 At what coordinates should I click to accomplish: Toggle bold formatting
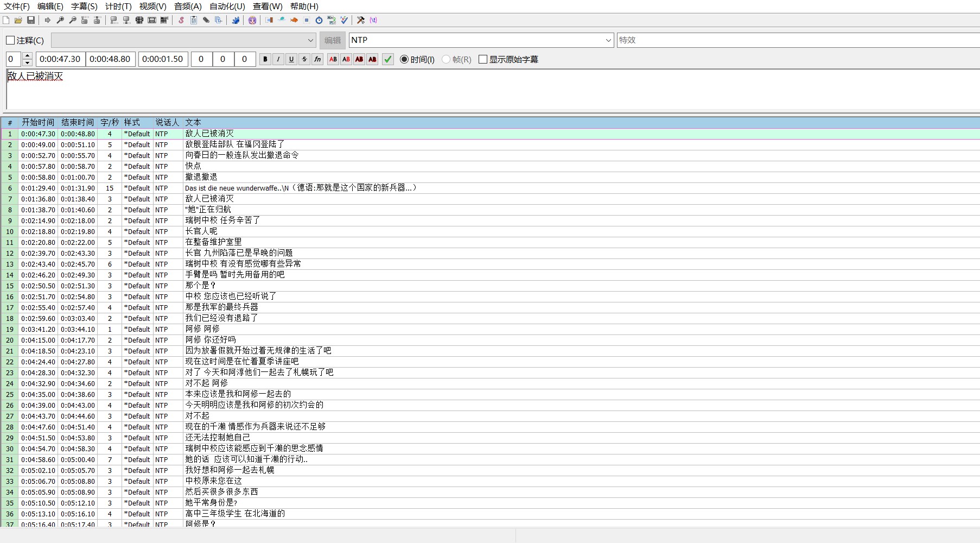coord(265,59)
